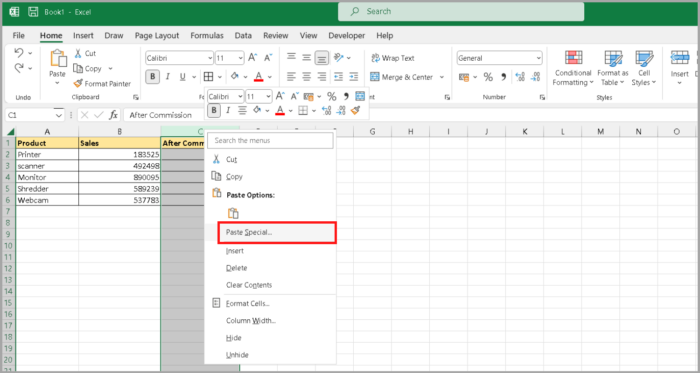Toggle Wrap Text in the Alignment group
Viewport: 700px width, 373px height.
(392, 58)
